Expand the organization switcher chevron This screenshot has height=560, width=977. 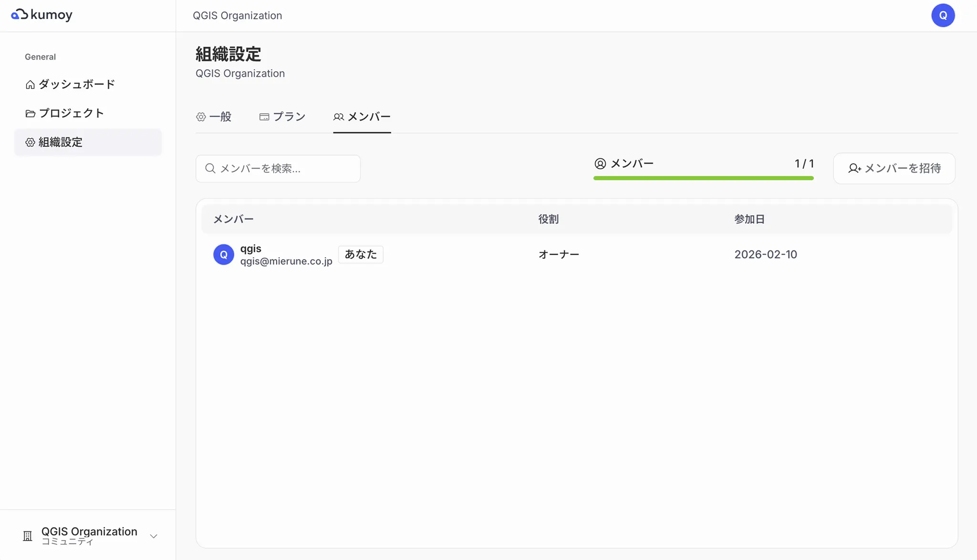coord(153,536)
